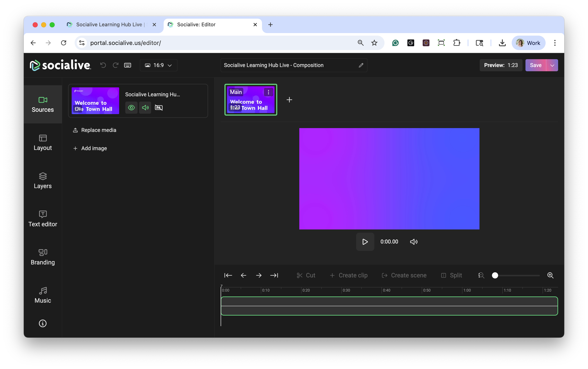Open Main scene three-dot menu
588x369 pixels.
click(x=268, y=92)
